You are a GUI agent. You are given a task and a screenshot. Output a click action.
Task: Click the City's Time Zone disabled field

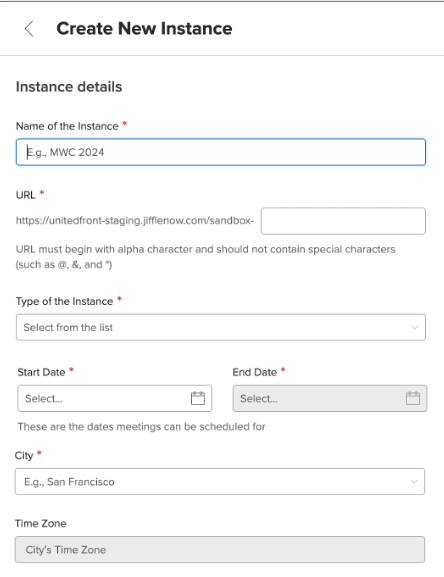(220, 549)
